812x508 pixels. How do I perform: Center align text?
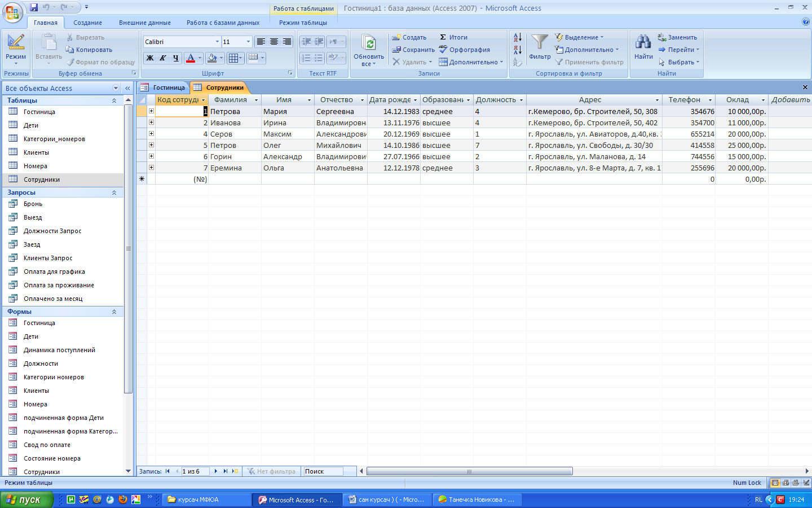[x=273, y=42]
